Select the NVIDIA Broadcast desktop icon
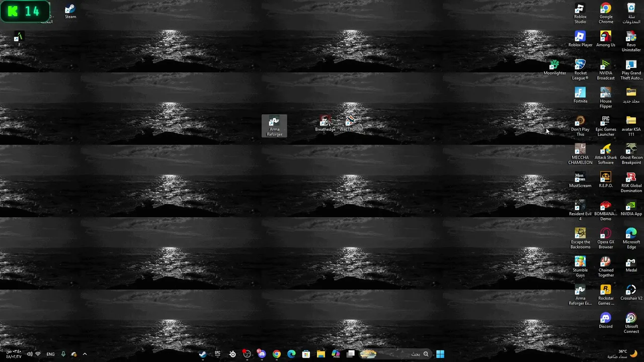This screenshot has height=362, width=644. (x=606, y=70)
